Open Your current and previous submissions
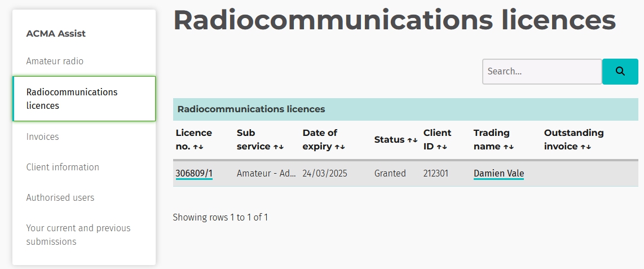Screen dimensions: 644x269 tap(78, 235)
